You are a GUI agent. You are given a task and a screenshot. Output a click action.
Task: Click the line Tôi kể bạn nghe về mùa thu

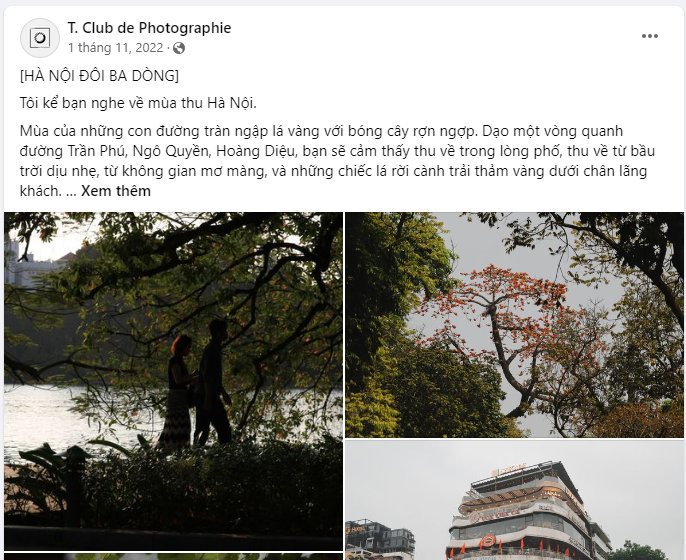point(138,103)
